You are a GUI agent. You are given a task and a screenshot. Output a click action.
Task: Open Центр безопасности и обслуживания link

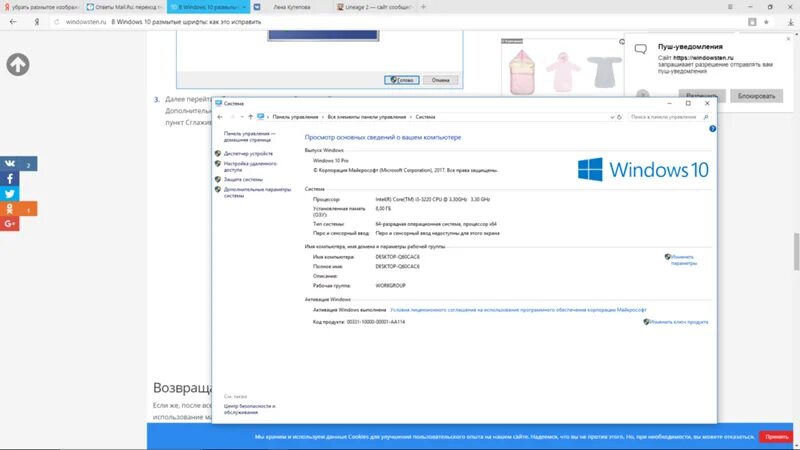pyautogui.click(x=249, y=409)
